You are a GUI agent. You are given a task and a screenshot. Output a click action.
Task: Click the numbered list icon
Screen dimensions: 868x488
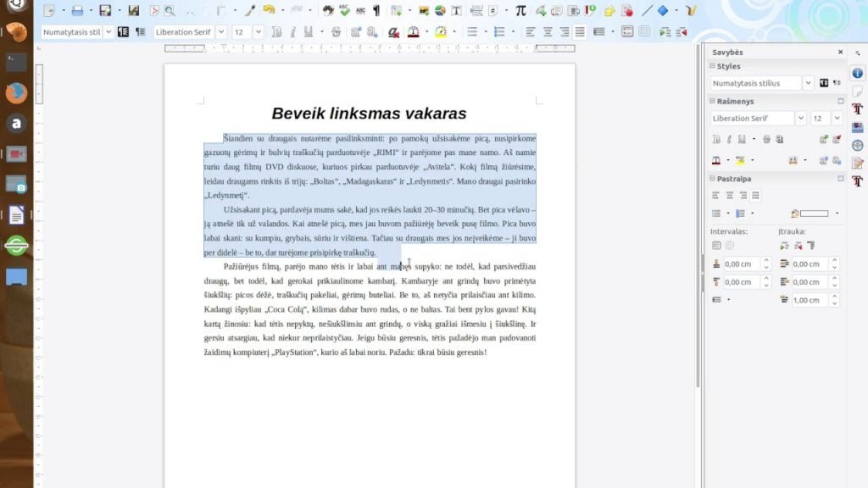500,32
